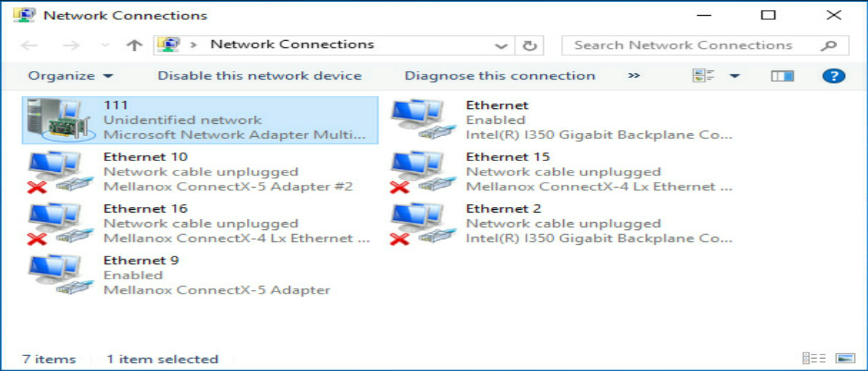This screenshot has width=868, height=371.
Task: Go up one folder level
Action: pyautogui.click(x=134, y=45)
